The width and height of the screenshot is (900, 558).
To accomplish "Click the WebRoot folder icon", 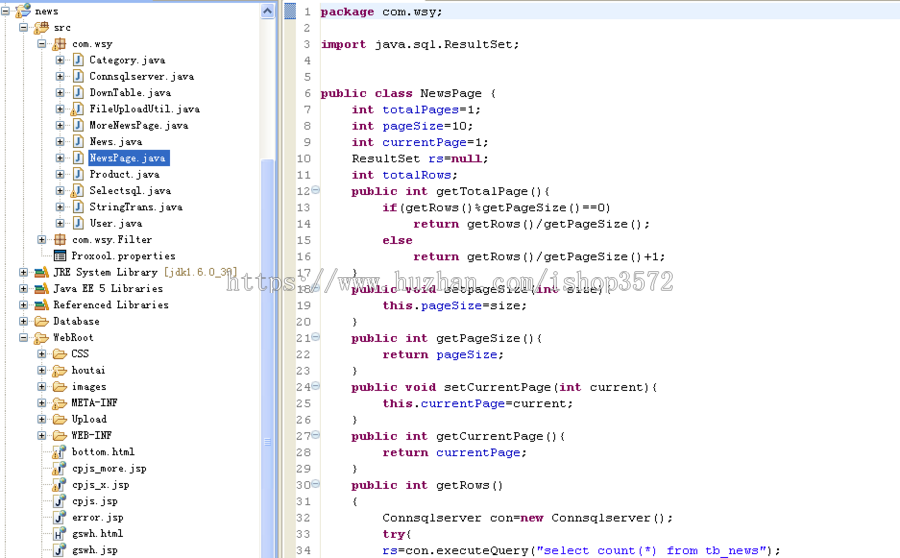I will coord(41,338).
